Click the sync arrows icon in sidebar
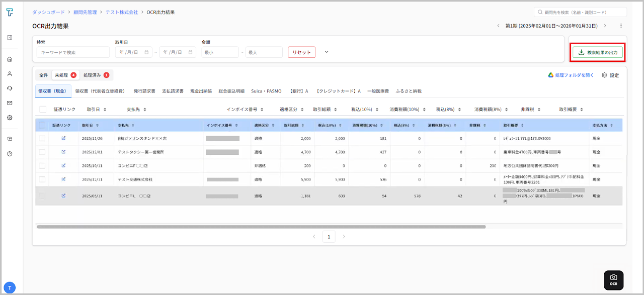This screenshot has height=295, width=644. click(x=10, y=88)
